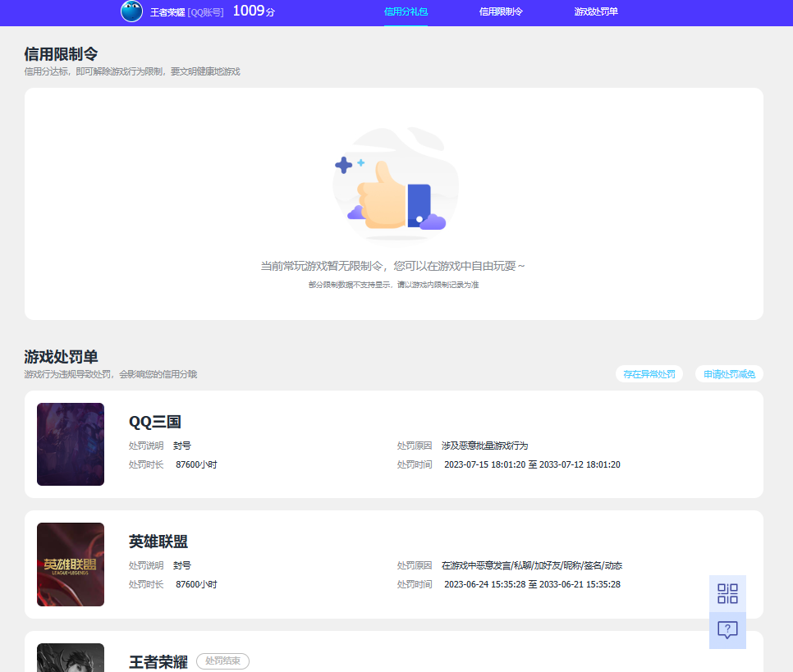Click the 部分限制数据不支持显示 note
This screenshot has height=672, width=793.
click(x=393, y=285)
